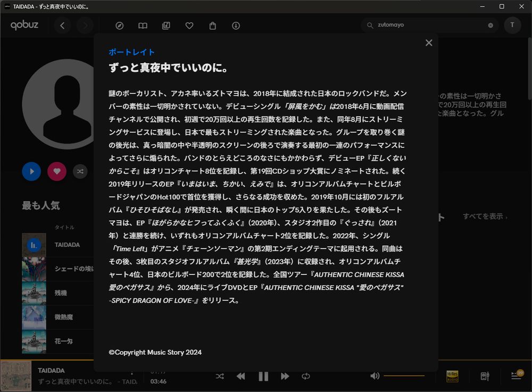
Task: Play the artist with the blue play button
Action: (x=31, y=171)
